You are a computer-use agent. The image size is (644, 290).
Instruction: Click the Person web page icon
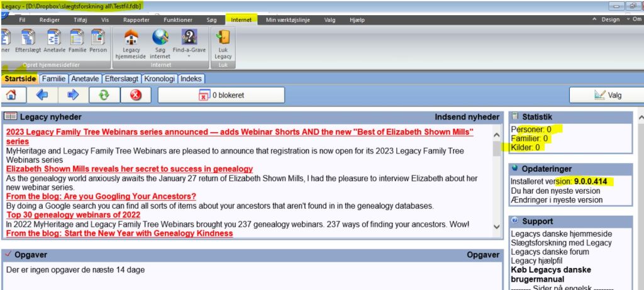pos(97,37)
